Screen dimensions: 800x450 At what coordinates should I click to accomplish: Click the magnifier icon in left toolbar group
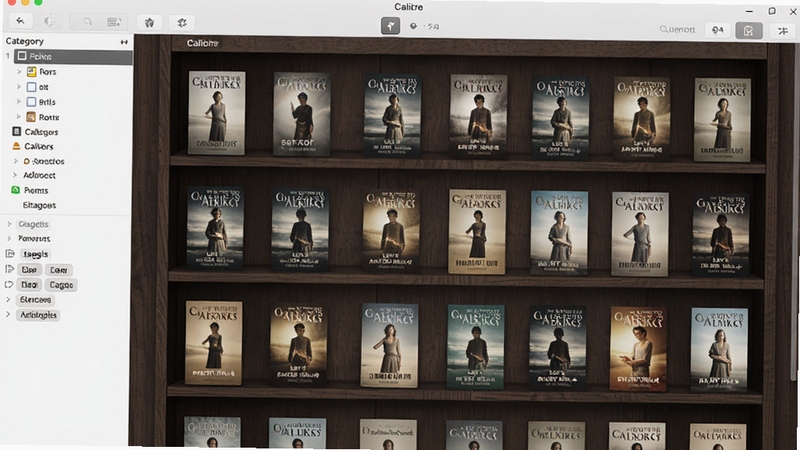pos(88,21)
